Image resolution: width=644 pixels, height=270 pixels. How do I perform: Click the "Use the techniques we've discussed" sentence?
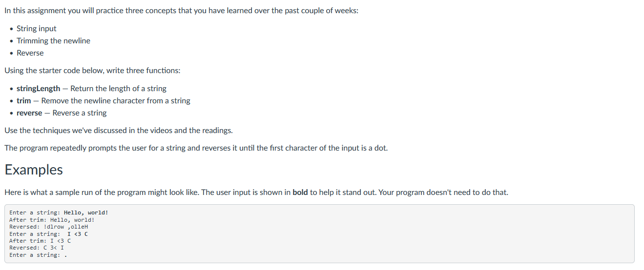click(x=119, y=131)
